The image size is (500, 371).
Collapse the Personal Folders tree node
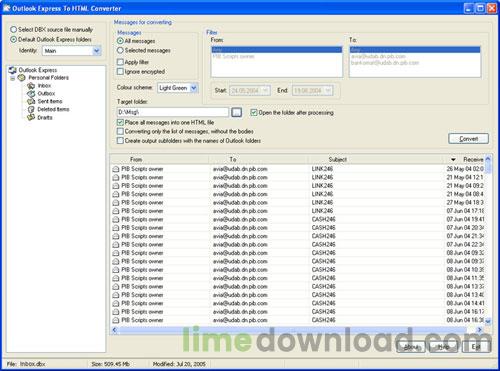pos(13,78)
